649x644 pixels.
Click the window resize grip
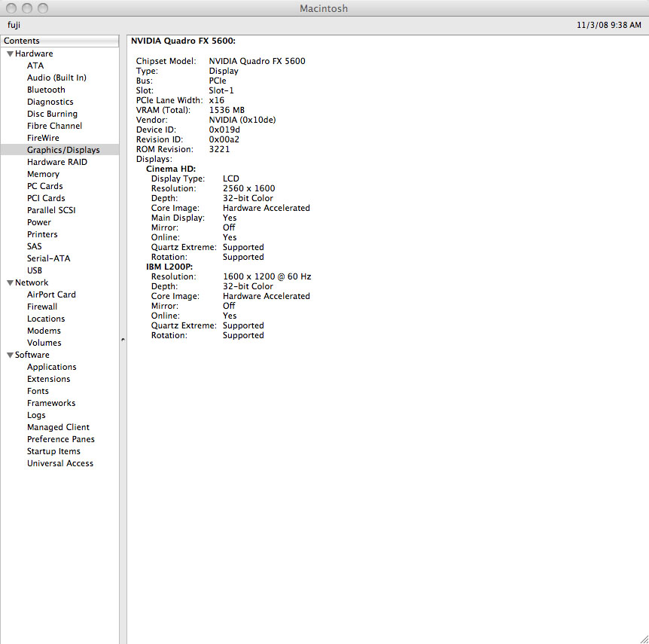[644, 639]
